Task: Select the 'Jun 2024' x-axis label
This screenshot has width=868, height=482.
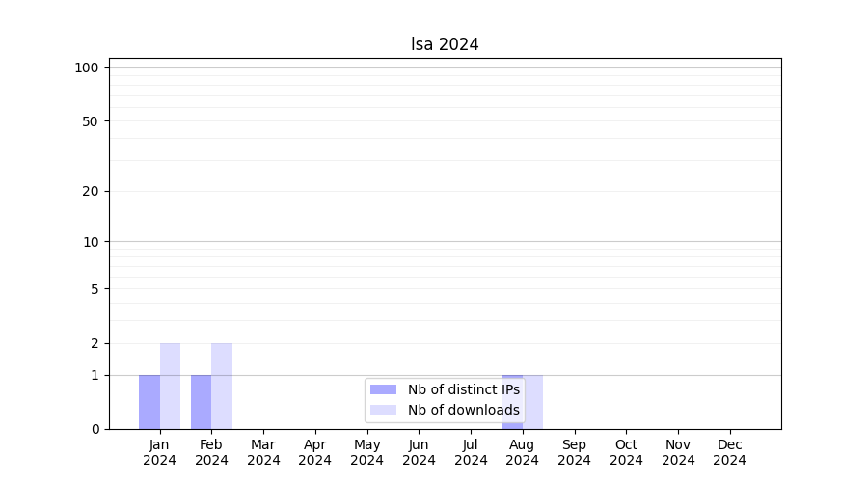Action: click(x=419, y=452)
